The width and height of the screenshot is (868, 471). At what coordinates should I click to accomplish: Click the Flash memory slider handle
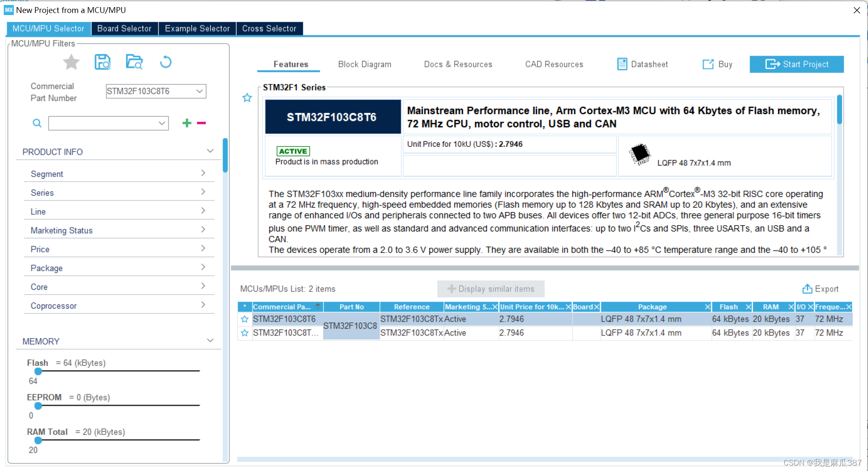38,371
